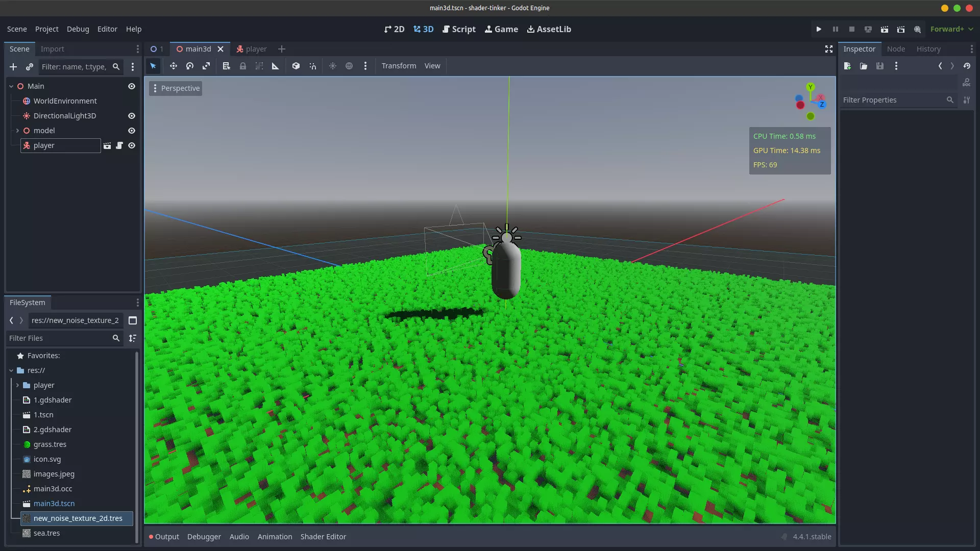The height and width of the screenshot is (551, 980).
Task: Open the Perspective view menu
Action: pyautogui.click(x=176, y=88)
